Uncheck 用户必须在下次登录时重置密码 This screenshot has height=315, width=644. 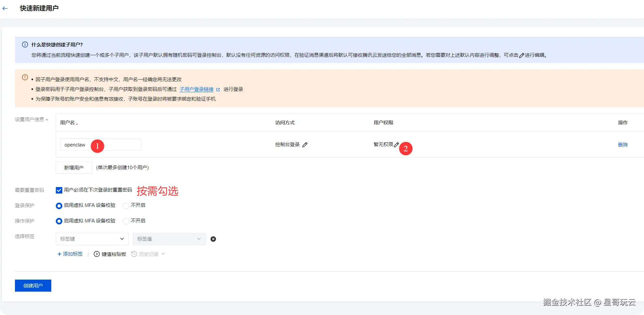pos(59,190)
